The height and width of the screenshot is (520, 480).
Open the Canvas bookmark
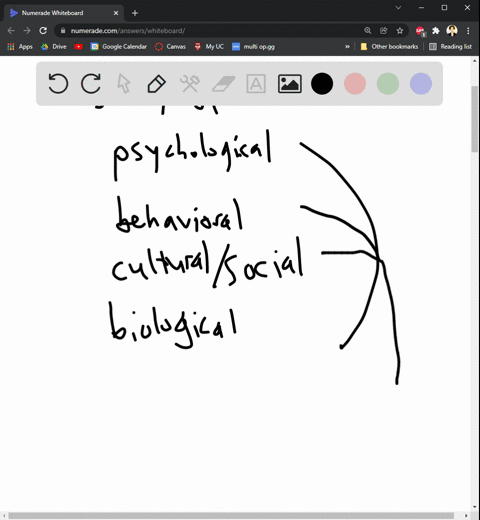tap(170, 47)
